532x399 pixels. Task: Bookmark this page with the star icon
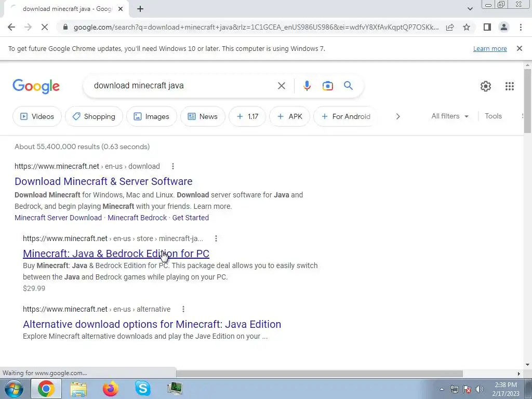467,27
